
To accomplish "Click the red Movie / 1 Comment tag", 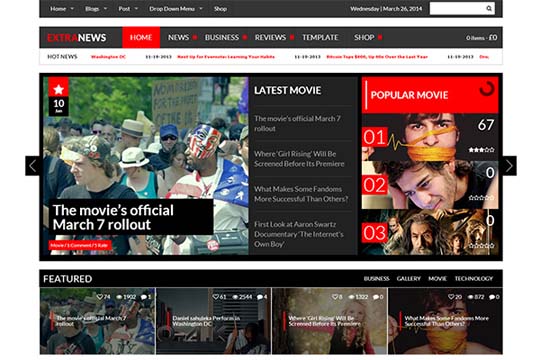I will click(80, 245).
